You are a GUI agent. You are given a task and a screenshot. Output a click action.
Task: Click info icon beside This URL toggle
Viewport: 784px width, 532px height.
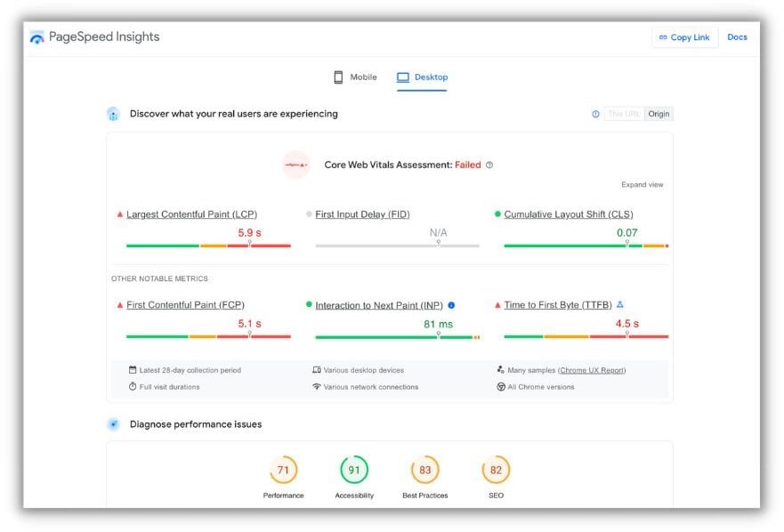click(x=595, y=114)
